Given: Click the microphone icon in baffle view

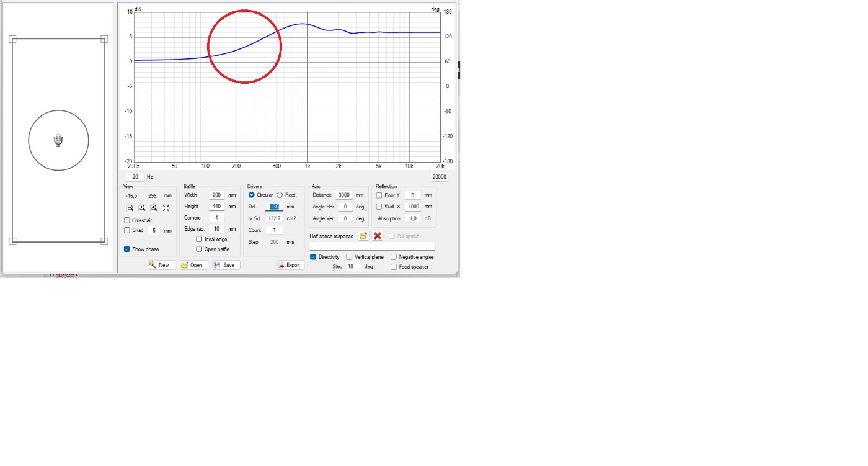Looking at the screenshot, I should pos(58,140).
